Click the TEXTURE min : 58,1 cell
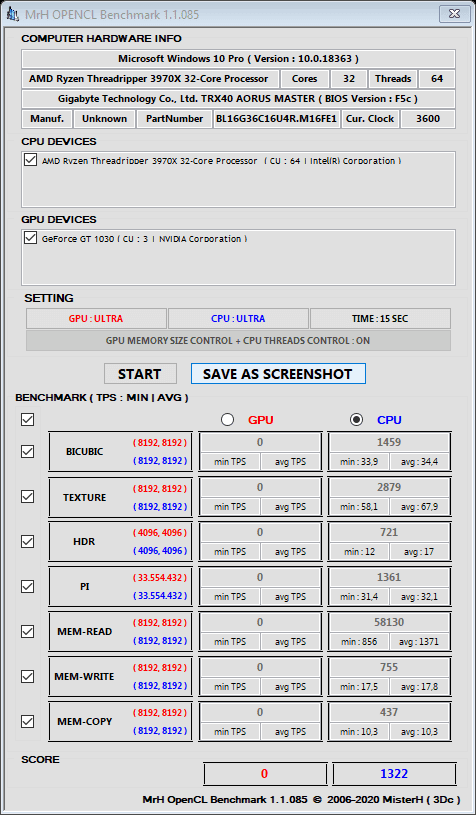 click(x=359, y=507)
